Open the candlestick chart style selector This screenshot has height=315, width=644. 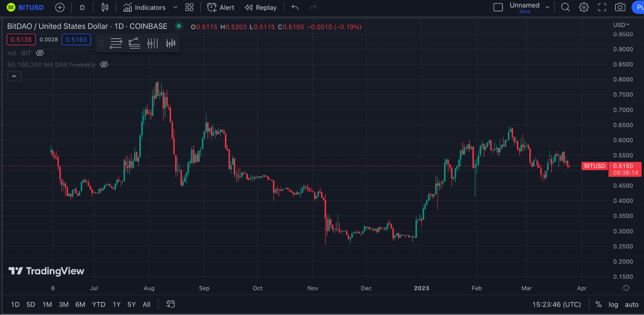[x=105, y=7]
